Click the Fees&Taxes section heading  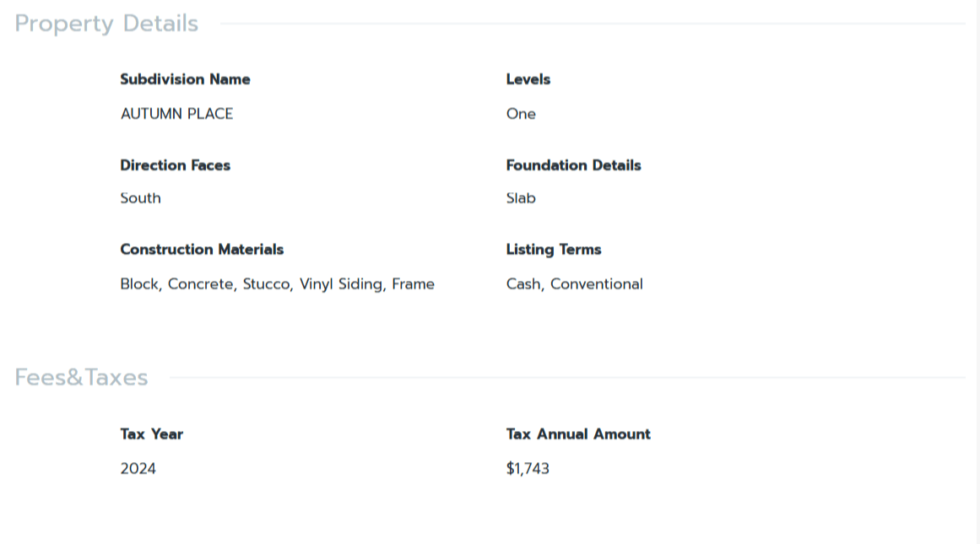(x=81, y=377)
